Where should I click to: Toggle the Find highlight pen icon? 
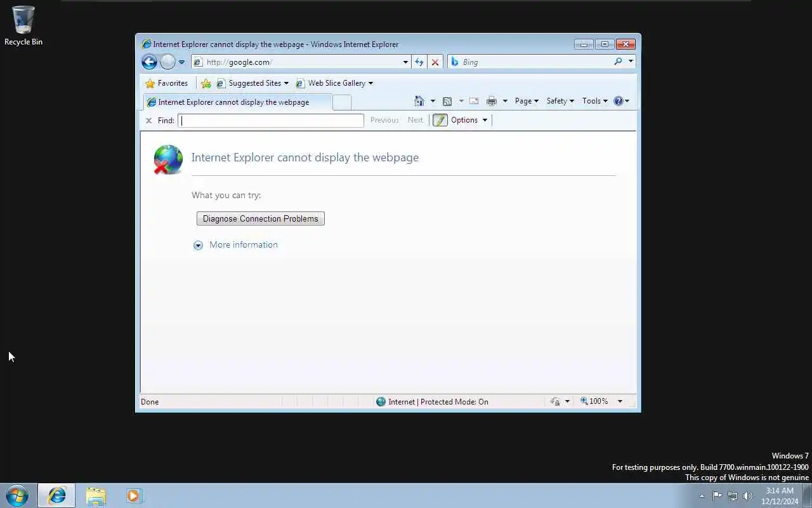click(440, 120)
